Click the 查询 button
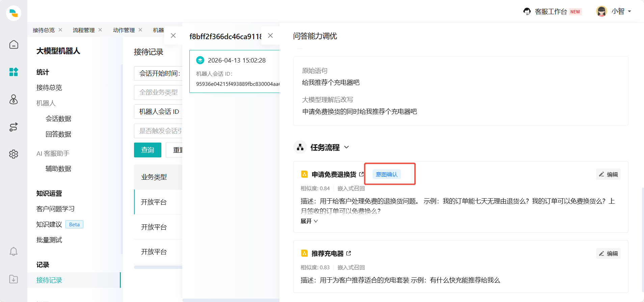 tap(147, 150)
